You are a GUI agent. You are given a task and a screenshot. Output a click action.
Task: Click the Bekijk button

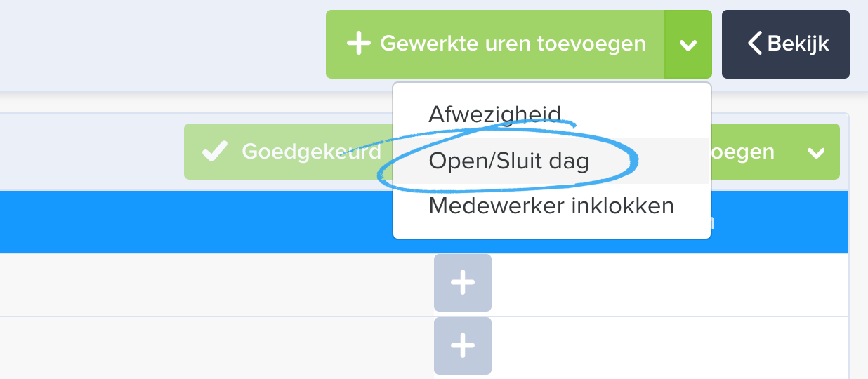click(x=785, y=44)
